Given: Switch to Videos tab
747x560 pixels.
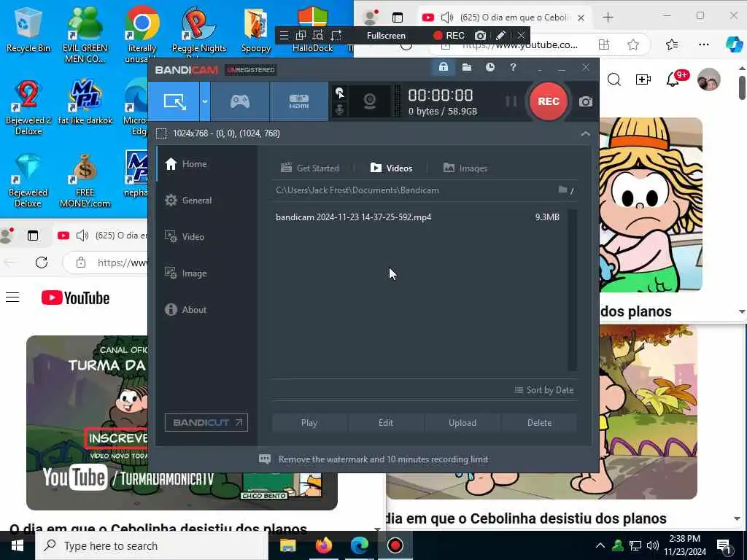Looking at the screenshot, I should (x=391, y=168).
